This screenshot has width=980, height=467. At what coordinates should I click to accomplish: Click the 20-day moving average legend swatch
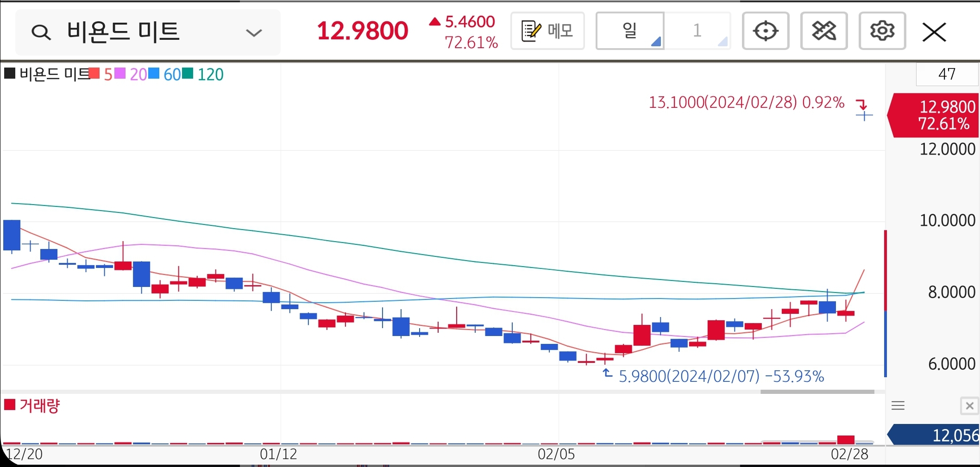120,73
